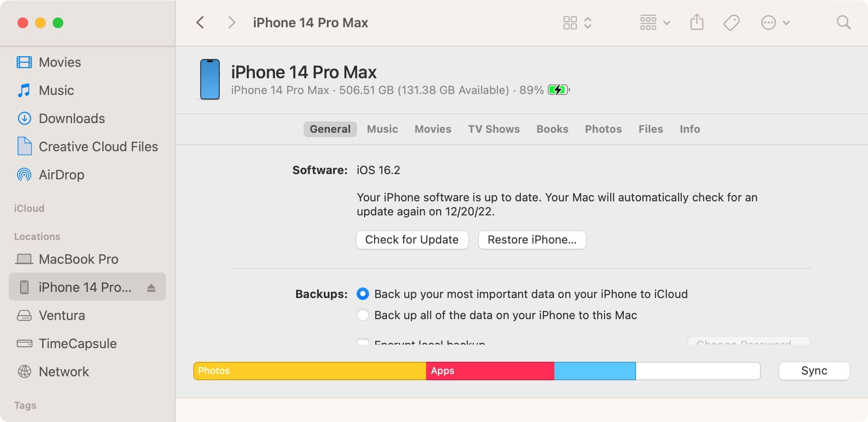This screenshot has width=868, height=422.
Task: Click the iPhone device image in the header
Action: (x=210, y=80)
